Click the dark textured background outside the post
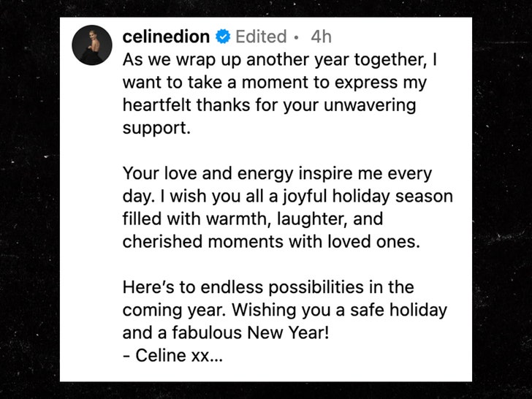532x399 pixels. [x=29, y=219]
